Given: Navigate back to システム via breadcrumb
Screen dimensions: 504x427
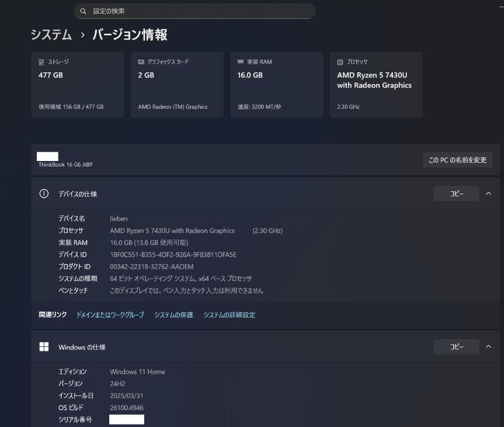Looking at the screenshot, I should coord(50,35).
